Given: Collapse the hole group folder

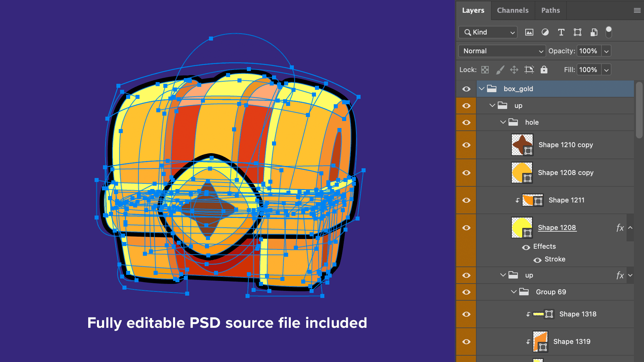Looking at the screenshot, I should (503, 122).
